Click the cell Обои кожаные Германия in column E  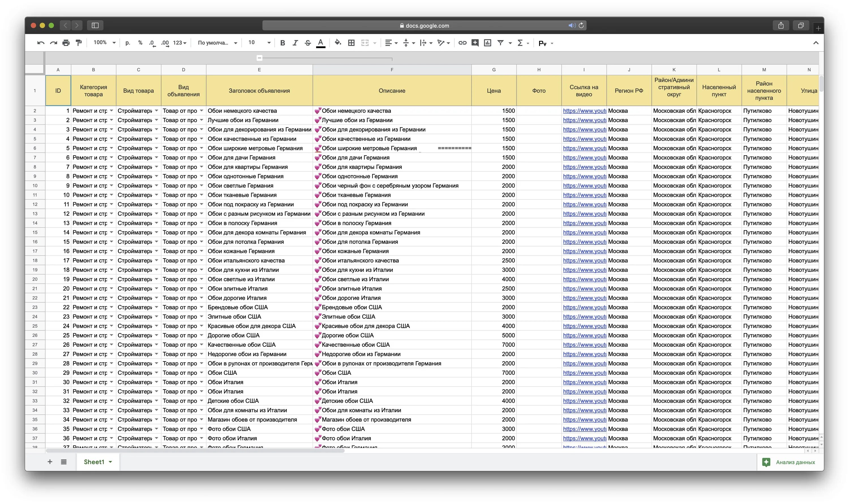(x=259, y=251)
